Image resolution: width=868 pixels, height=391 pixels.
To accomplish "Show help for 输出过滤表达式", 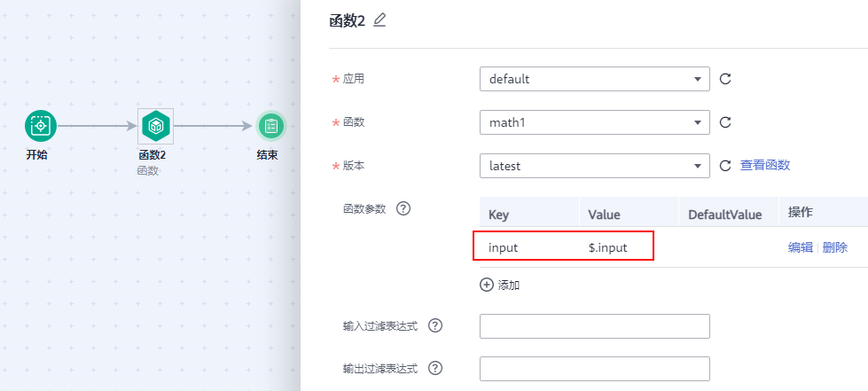I will (435, 368).
